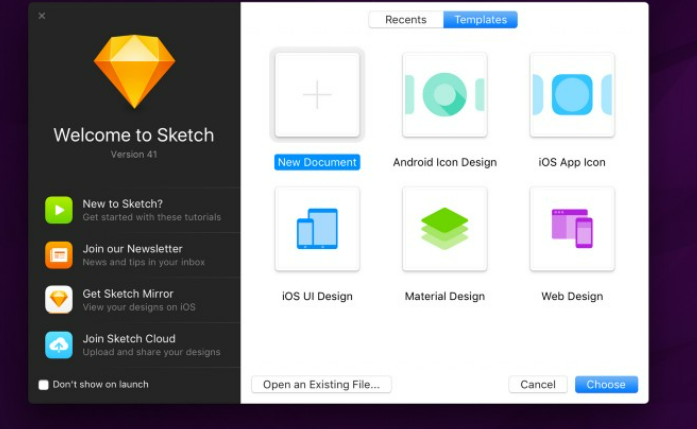Click the blue Sketch Cloud upload icon
697x429 pixels.
point(59,345)
